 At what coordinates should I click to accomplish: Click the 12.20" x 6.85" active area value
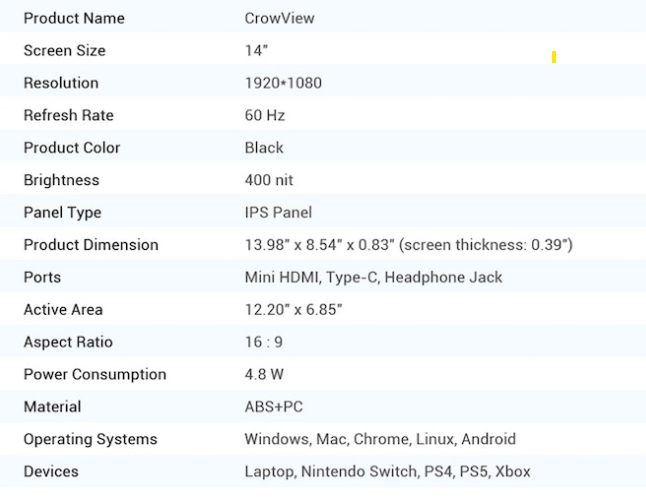[x=293, y=310]
